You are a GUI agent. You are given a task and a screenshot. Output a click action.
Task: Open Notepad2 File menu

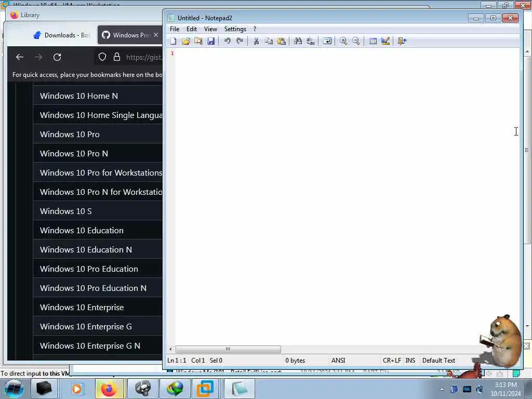coord(175,29)
